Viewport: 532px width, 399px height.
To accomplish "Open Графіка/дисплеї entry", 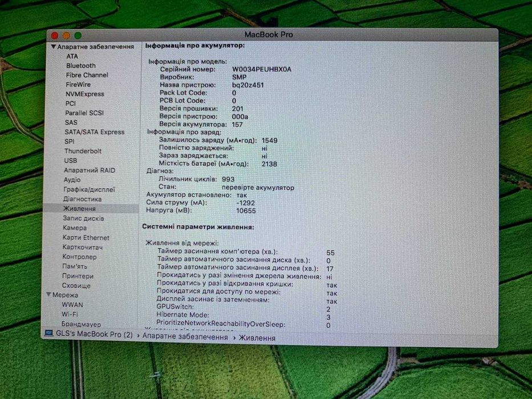I will (89, 189).
